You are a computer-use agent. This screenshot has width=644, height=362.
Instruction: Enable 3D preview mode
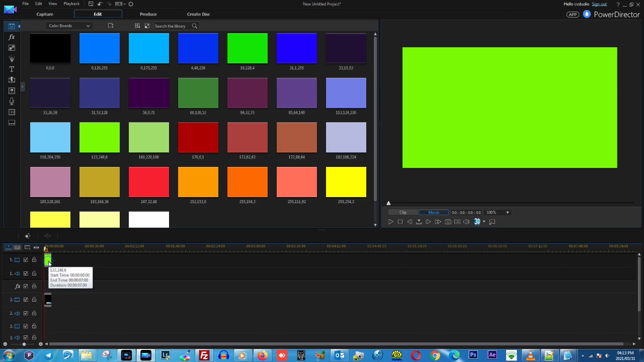[476, 222]
